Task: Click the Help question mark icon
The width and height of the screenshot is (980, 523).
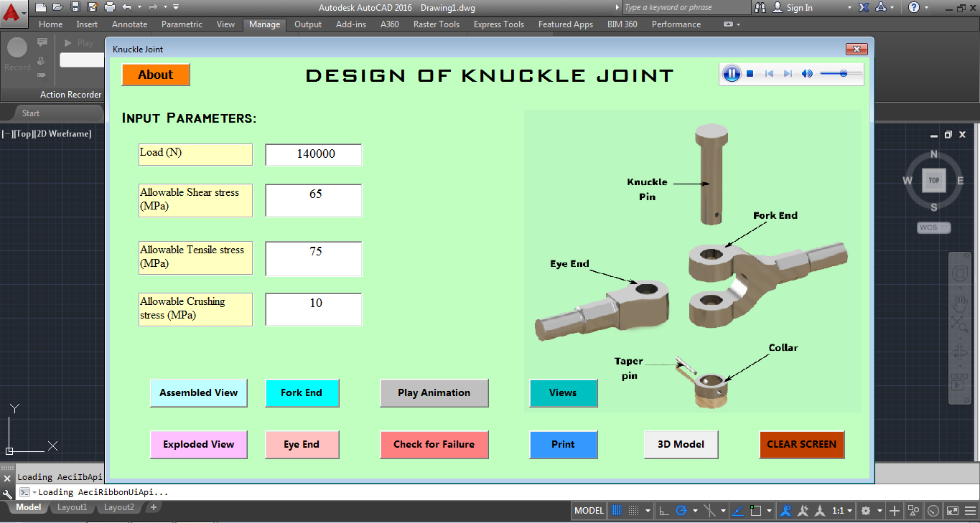Action: [x=914, y=7]
